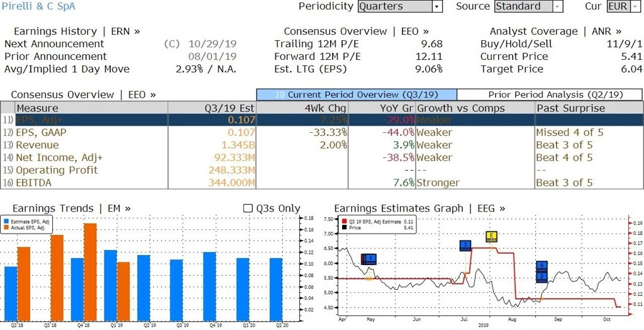
Task: Click Net Income estimate 92.333M
Action: pyautogui.click(x=235, y=157)
